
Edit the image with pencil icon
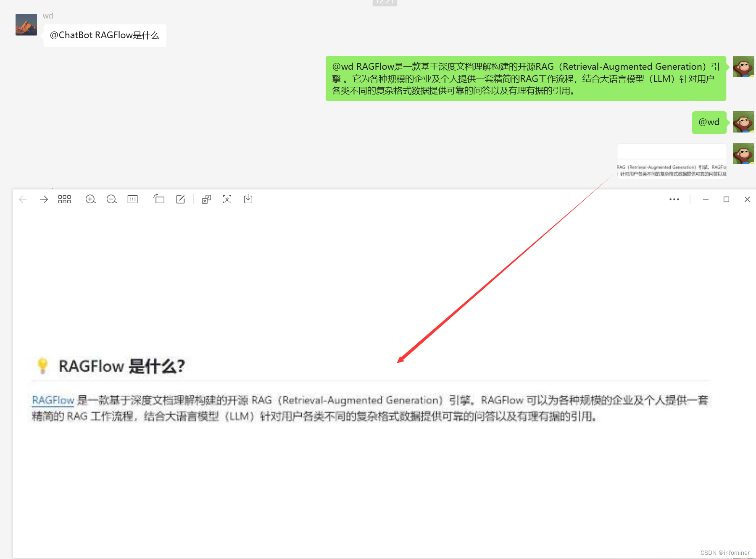[x=180, y=199]
